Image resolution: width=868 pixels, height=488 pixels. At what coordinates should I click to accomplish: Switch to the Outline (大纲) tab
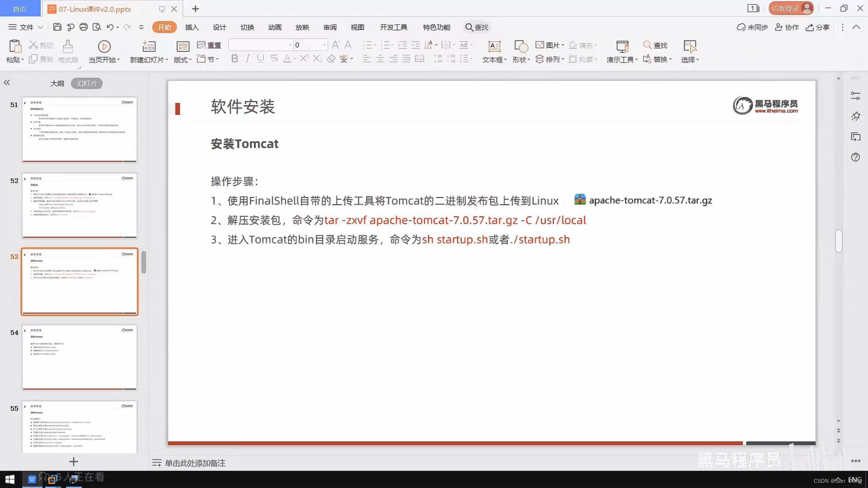coord(57,83)
